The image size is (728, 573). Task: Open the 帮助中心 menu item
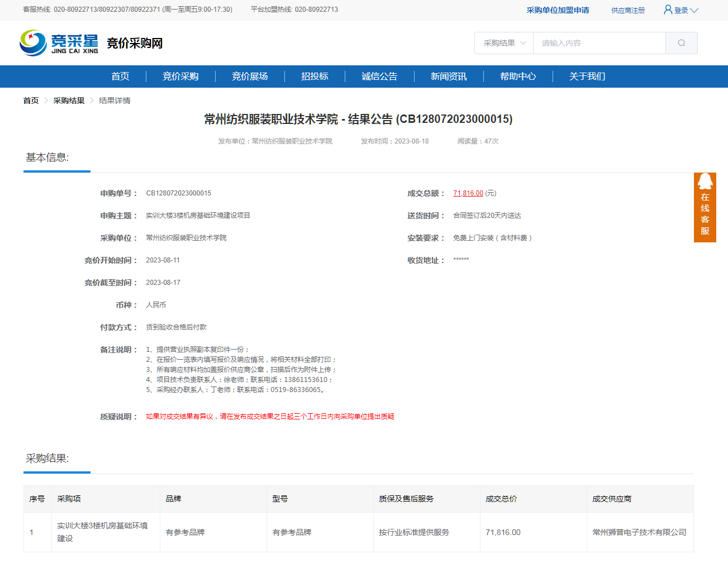pyautogui.click(x=518, y=77)
